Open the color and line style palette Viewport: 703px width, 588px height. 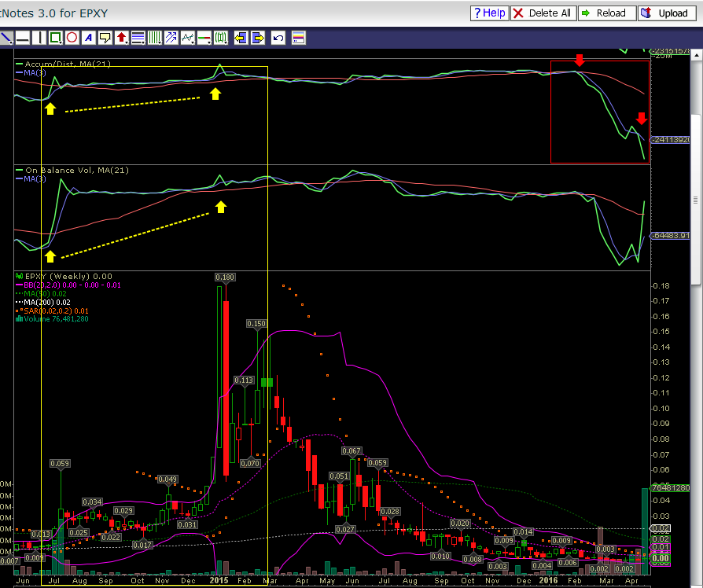coord(298,38)
